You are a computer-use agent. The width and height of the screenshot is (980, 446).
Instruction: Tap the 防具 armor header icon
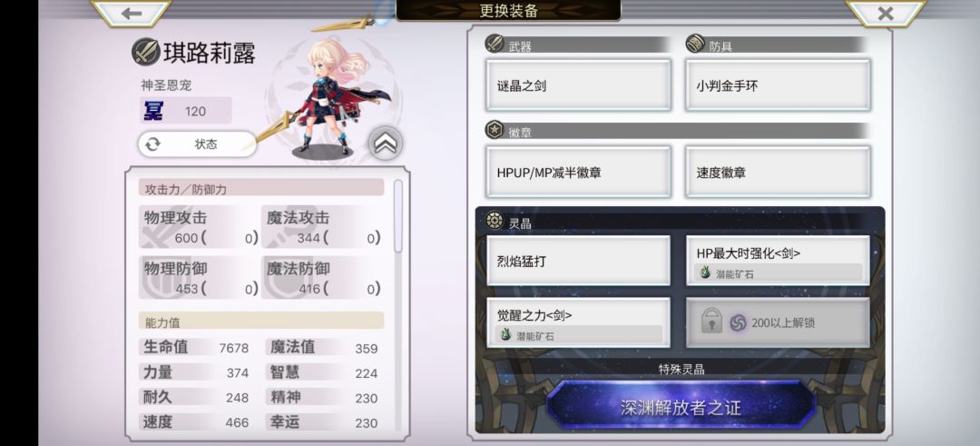click(x=695, y=44)
